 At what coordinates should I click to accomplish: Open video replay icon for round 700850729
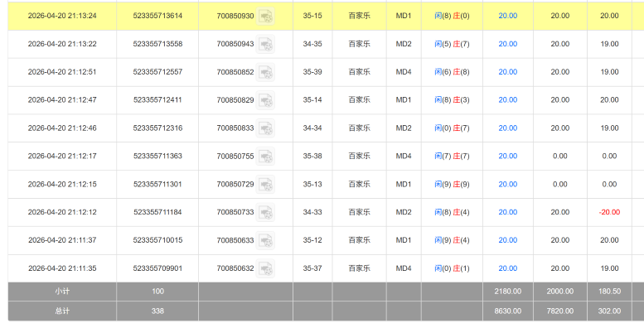click(265, 185)
